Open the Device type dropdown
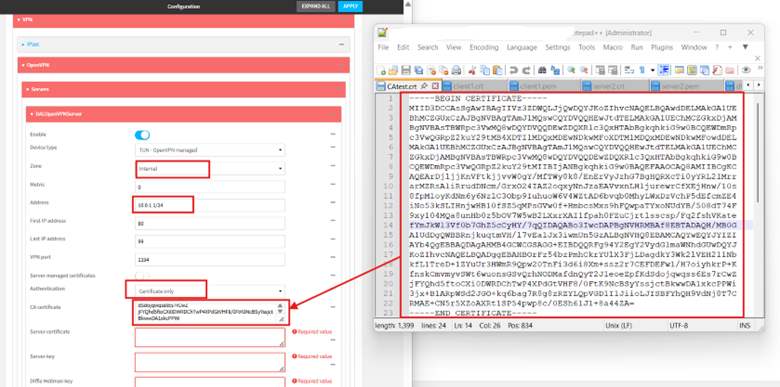This screenshot has width=780, height=387. pos(209,149)
